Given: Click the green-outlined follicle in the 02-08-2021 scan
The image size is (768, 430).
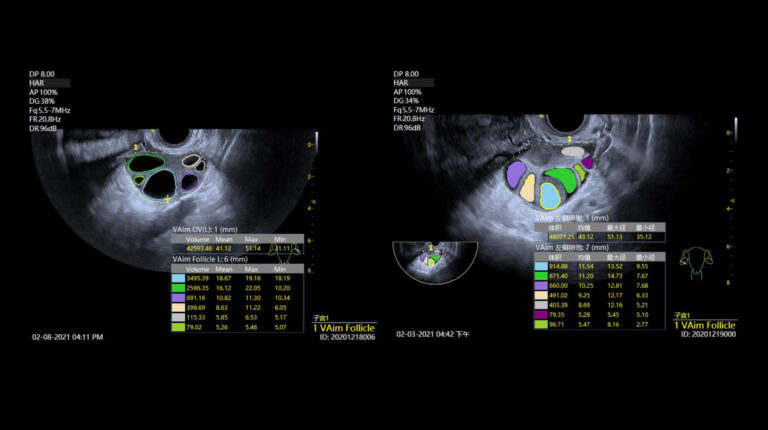Looking at the screenshot, I should (x=146, y=163).
